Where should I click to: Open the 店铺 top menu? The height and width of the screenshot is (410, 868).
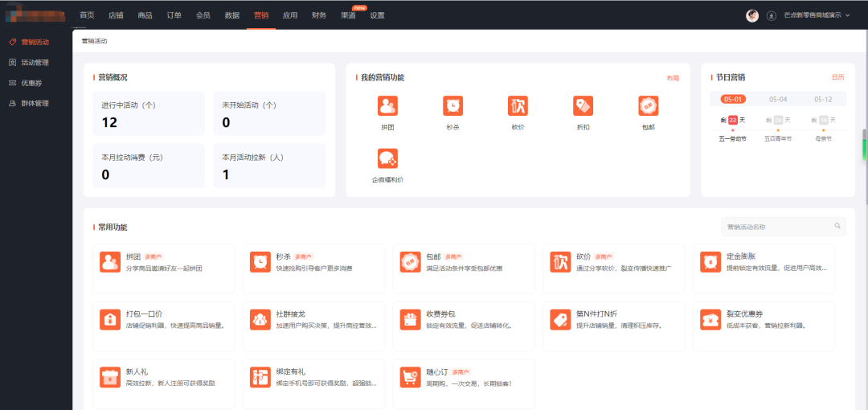click(116, 15)
